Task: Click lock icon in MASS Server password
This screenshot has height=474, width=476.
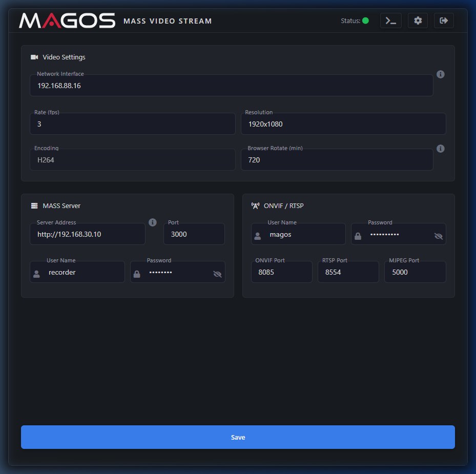Action: tap(137, 274)
